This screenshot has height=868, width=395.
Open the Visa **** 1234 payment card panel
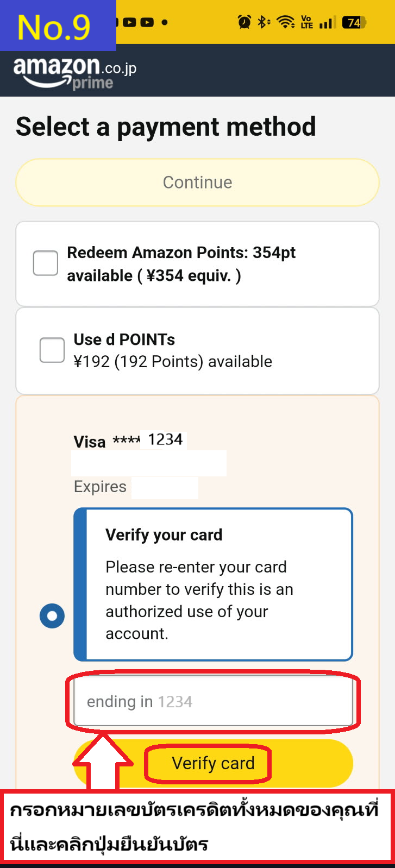[x=128, y=441]
